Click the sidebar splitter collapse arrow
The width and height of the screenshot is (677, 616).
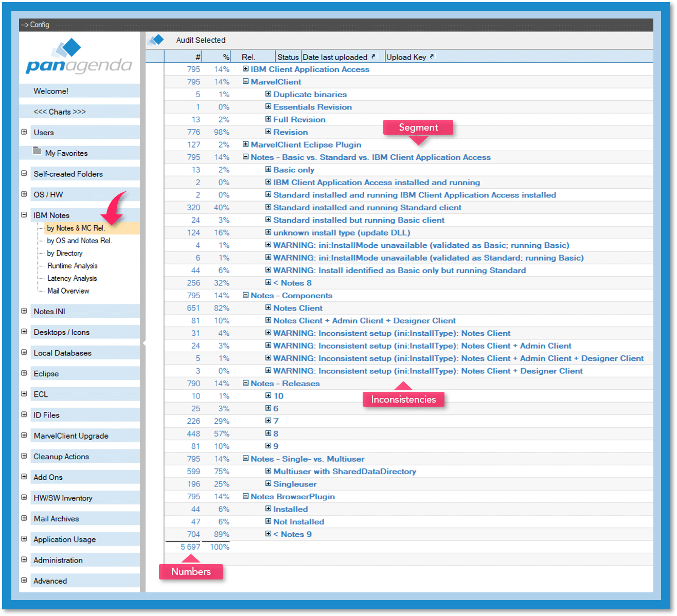(x=144, y=342)
